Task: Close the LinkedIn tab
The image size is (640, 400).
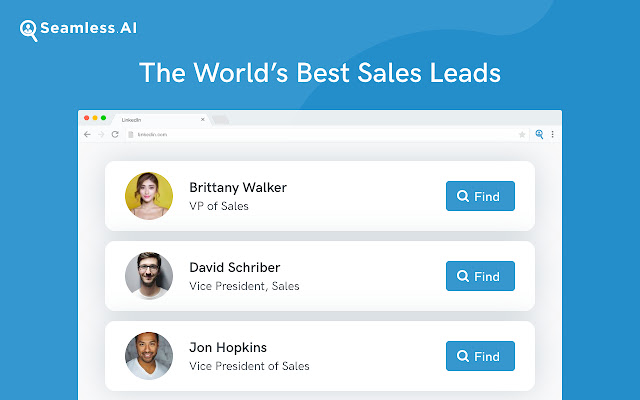Action: coord(203,119)
